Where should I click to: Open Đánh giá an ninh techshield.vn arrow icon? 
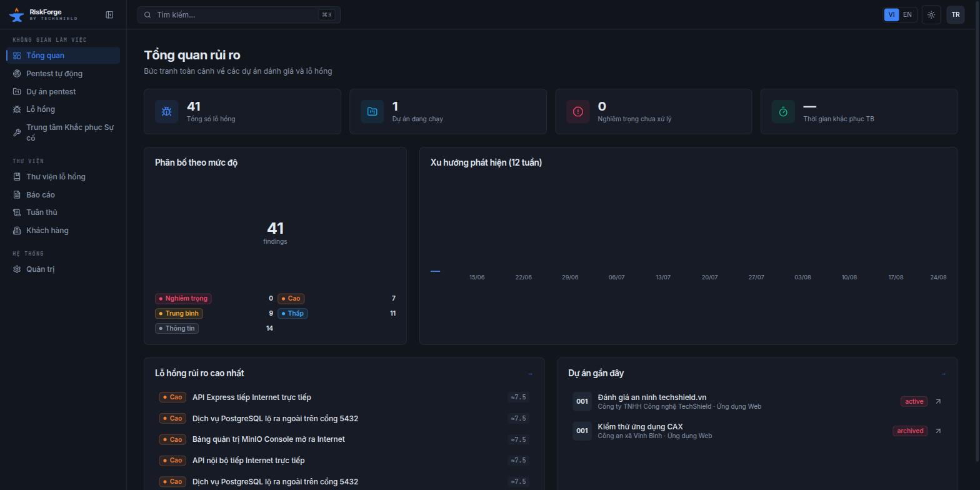(x=937, y=401)
